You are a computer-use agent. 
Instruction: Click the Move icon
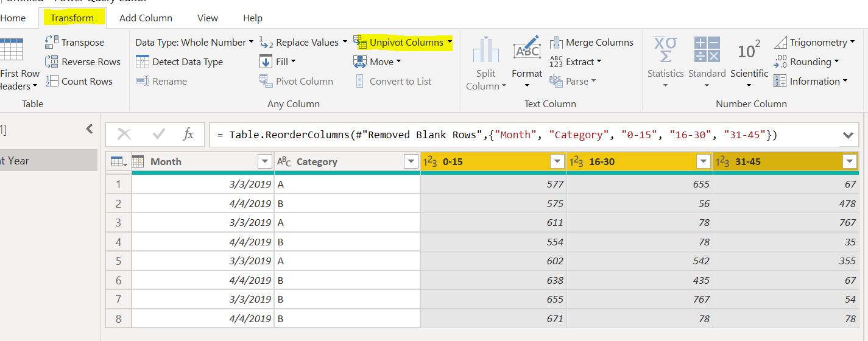click(x=360, y=62)
